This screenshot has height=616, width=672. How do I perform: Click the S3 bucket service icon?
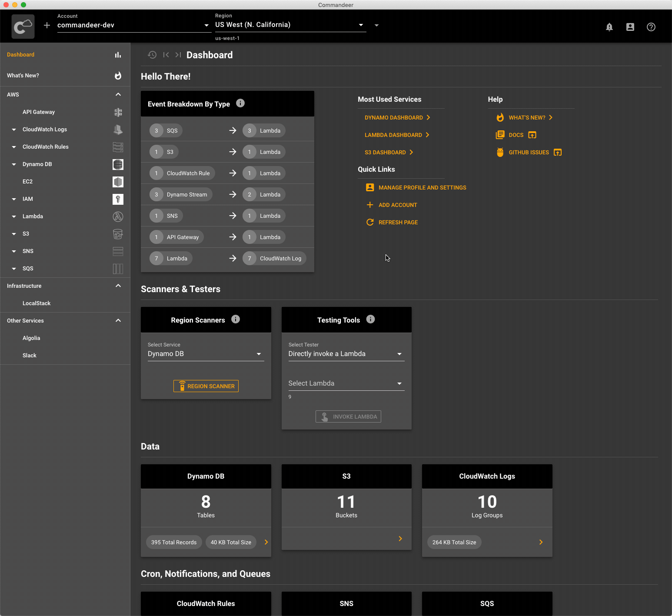point(118,234)
